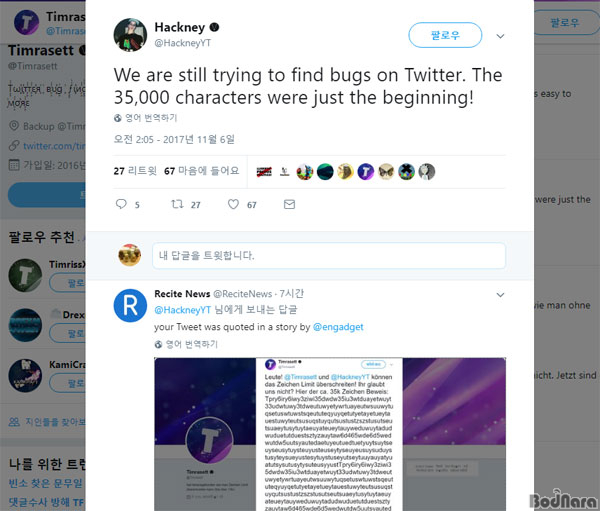Click the retweet icon under the tweet
Viewport: 600px width, 511px height.
coord(177,204)
